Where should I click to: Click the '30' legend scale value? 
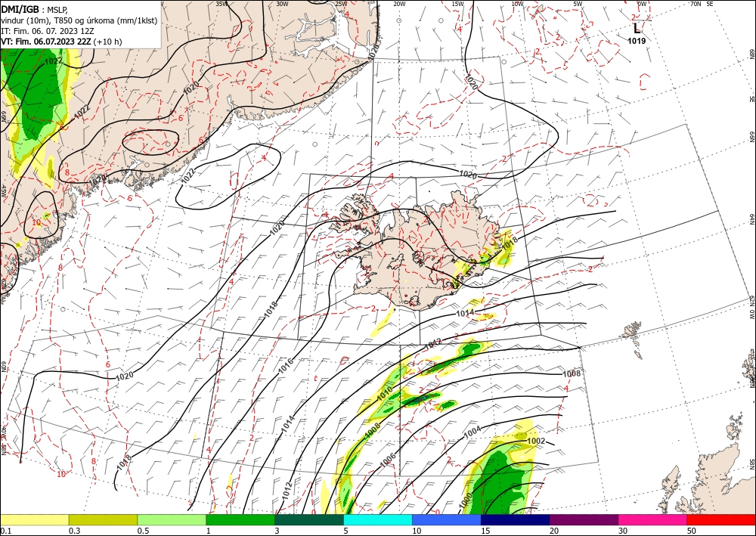click(x=624, y=531)
